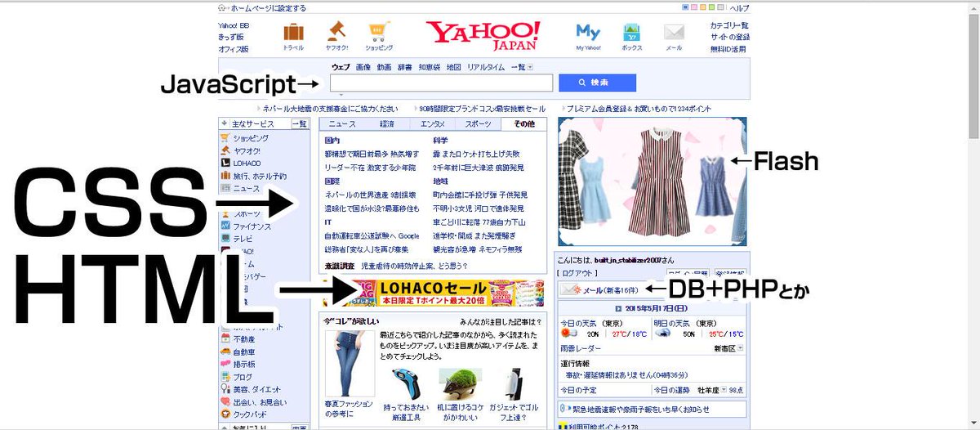Click the LOHACO sidebar icon

coord(225,163)
